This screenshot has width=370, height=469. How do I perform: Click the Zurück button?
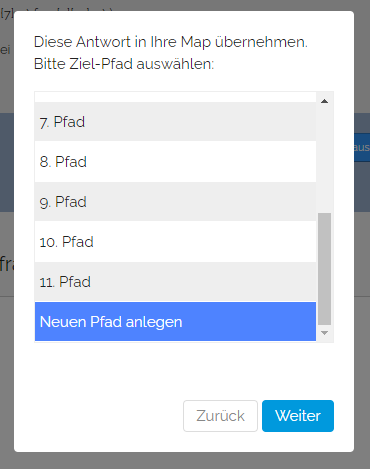point(220,416)
